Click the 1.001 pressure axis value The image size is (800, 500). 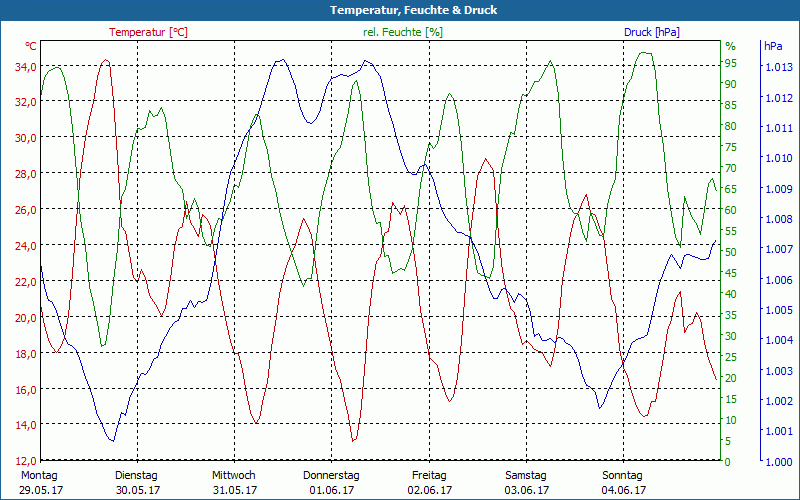[x=779, y=431]
